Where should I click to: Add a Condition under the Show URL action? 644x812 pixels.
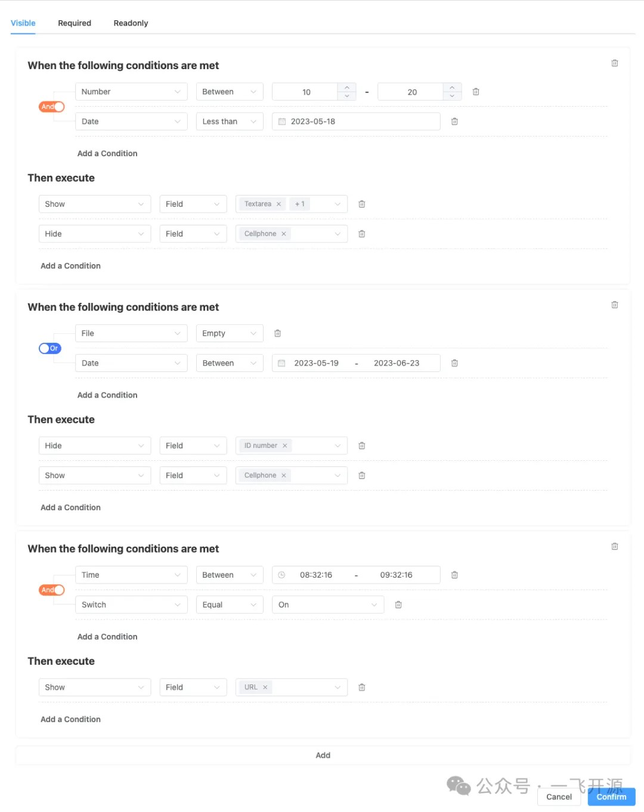[70, 720]
